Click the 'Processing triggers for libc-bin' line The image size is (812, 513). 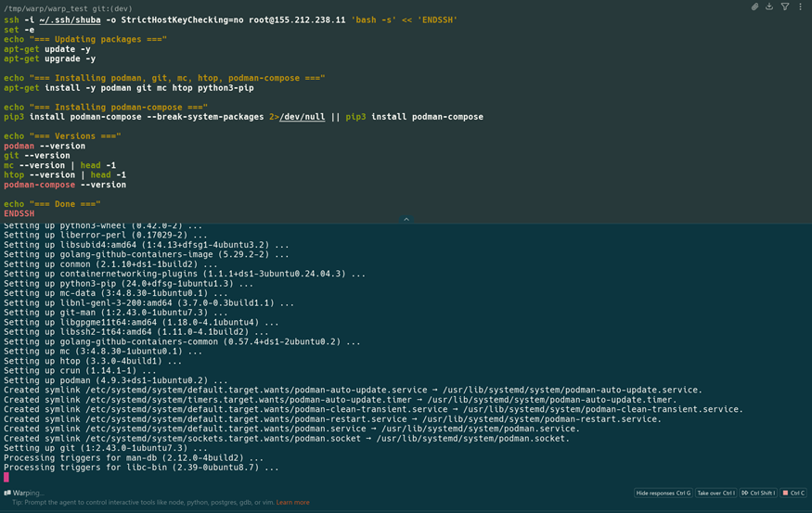click(141, 468)
